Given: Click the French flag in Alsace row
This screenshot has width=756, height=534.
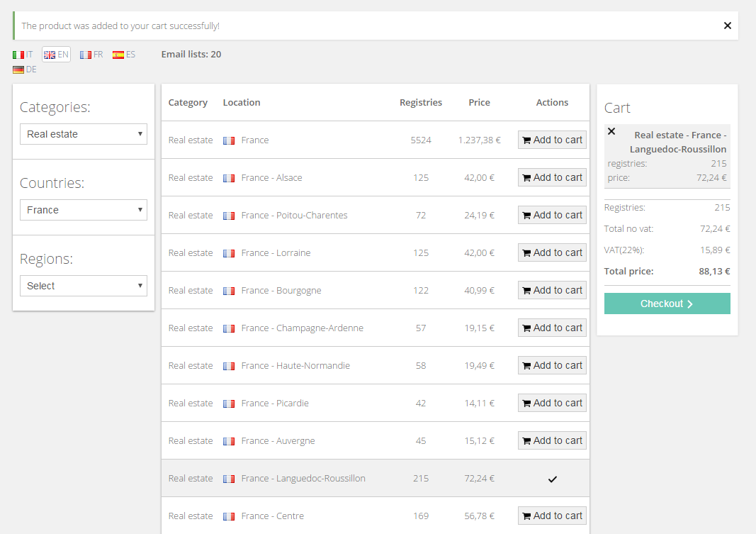Looking at the screenshot, I should [x=229, y=178].
